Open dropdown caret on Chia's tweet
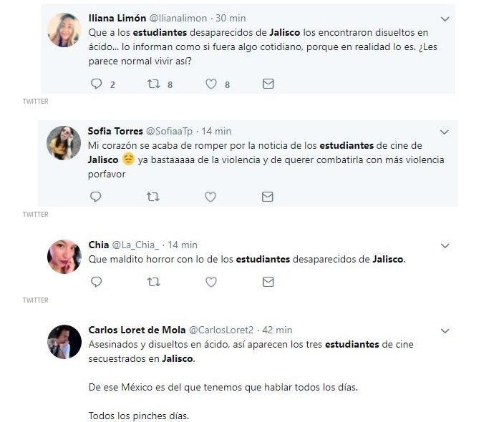504x422 pixels. (x=445, y=245)
